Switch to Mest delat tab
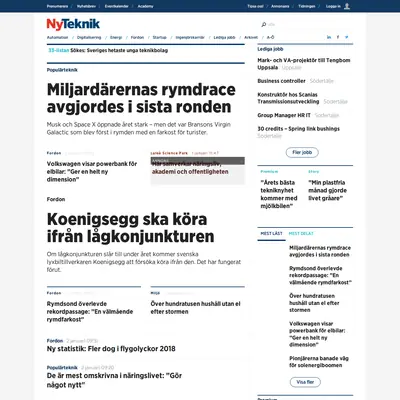 click(x=301, y=234)
